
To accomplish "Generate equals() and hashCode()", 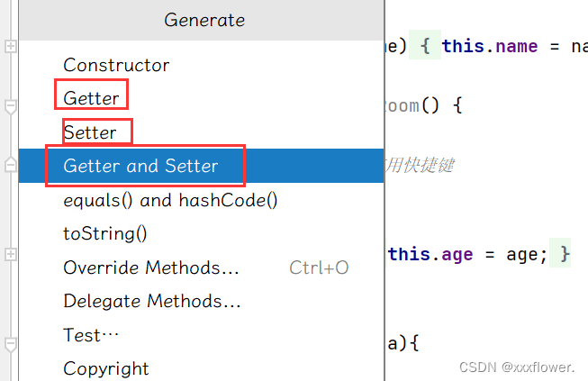I will [x=170, y=200].
